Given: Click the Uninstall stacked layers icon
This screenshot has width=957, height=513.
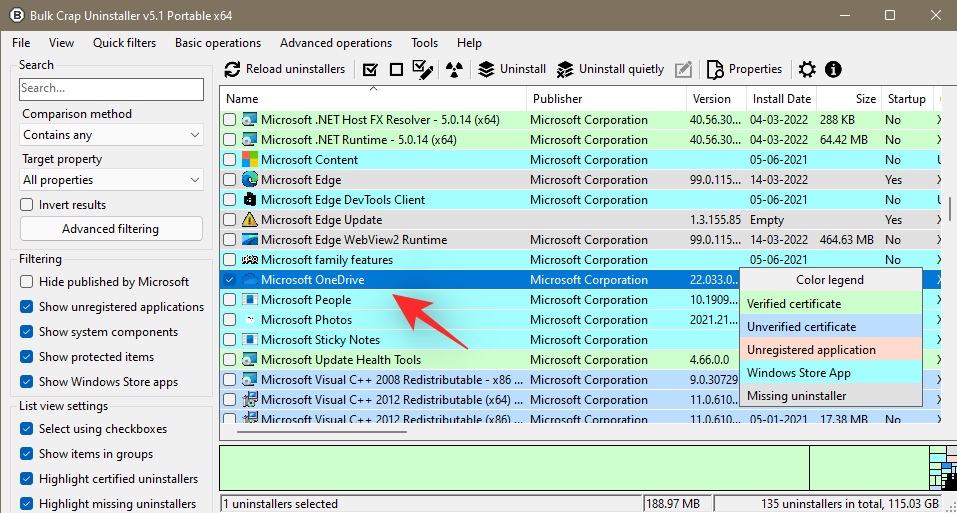Looking at the screenshot, I should point(486,69).
